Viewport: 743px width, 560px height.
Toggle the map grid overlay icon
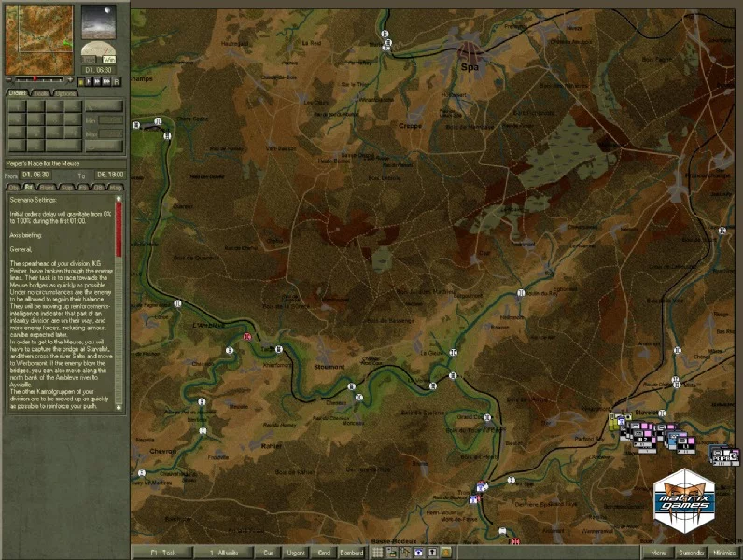[x=378, y=552]
